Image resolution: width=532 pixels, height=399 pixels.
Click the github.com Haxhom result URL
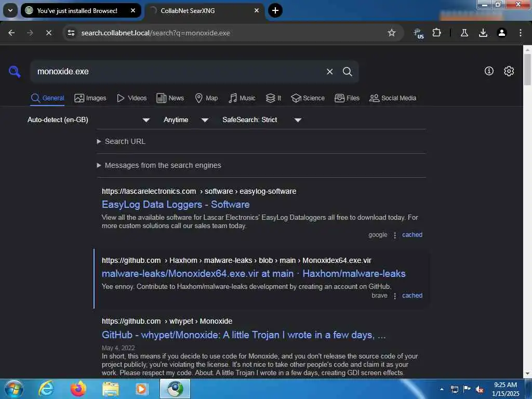(236, 261)
